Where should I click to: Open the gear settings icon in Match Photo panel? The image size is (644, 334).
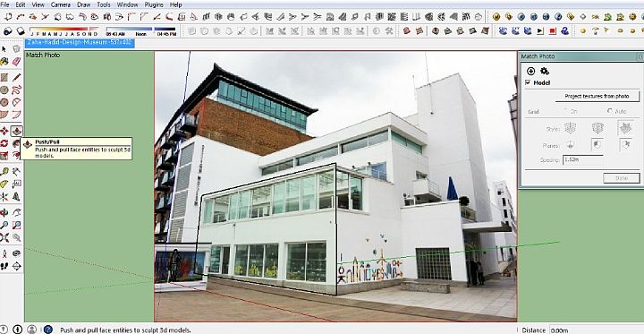click(545, 71)
